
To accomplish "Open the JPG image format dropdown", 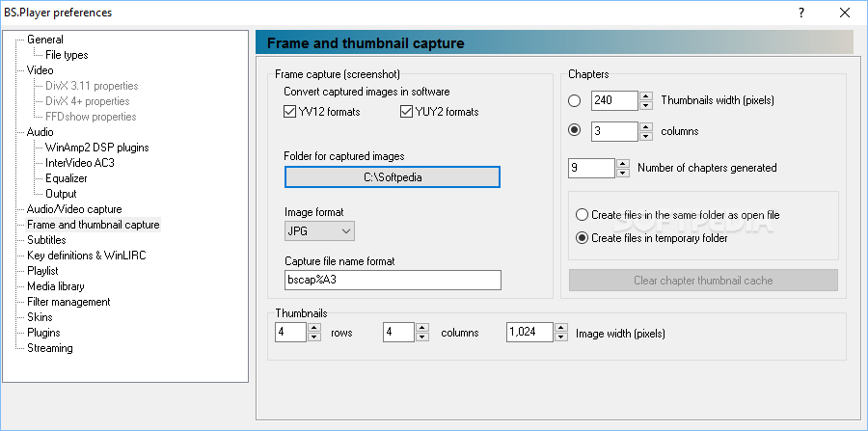I will (x=319, y=231).
